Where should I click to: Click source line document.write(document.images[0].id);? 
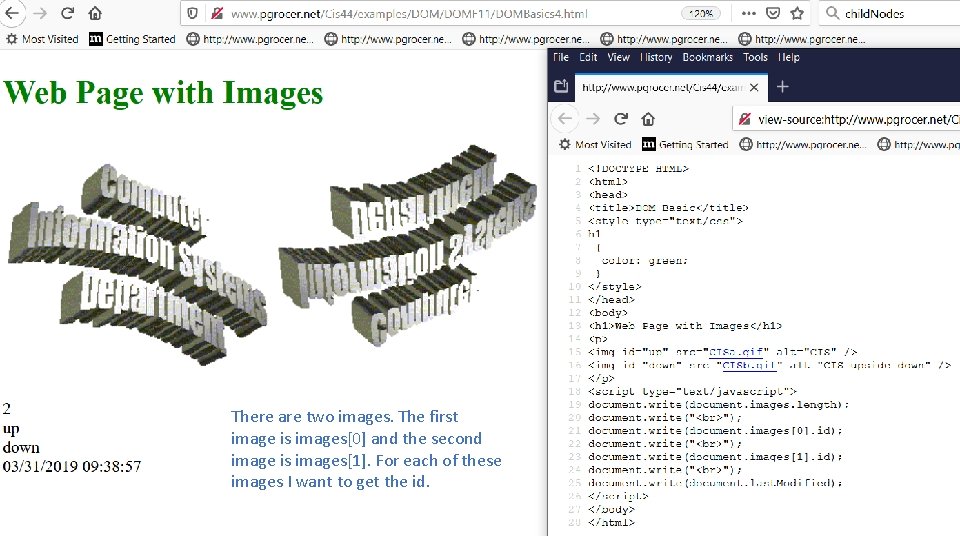tap(715, 431)
